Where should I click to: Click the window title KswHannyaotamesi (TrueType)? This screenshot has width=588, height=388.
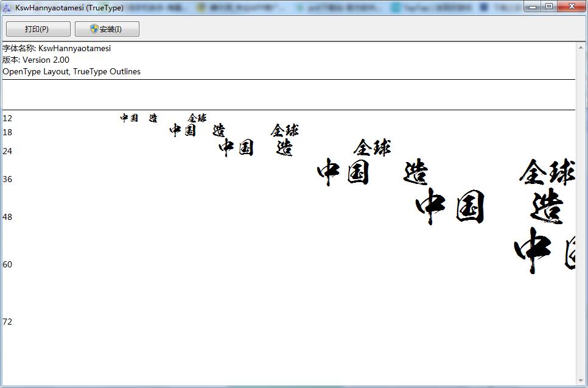pos(69,7)
